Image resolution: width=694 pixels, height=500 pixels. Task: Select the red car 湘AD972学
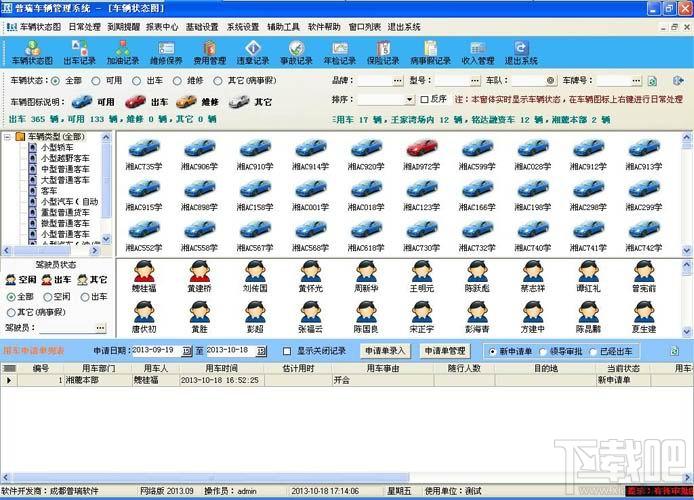[x=421, y=153]
